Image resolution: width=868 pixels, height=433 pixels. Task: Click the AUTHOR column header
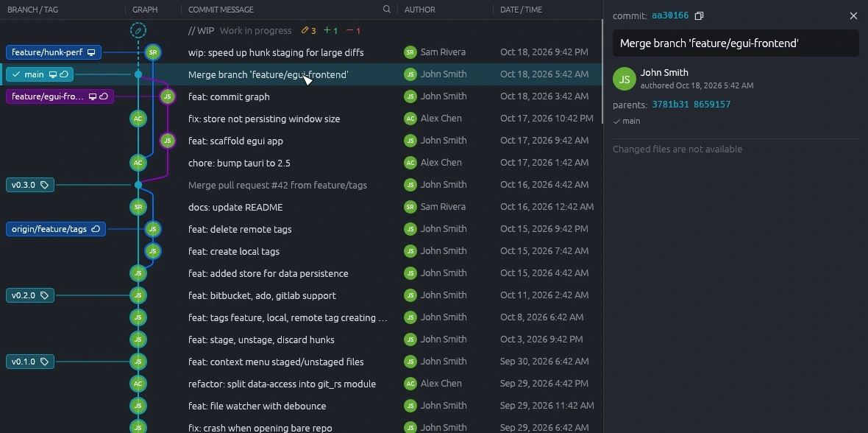[419, 10]
